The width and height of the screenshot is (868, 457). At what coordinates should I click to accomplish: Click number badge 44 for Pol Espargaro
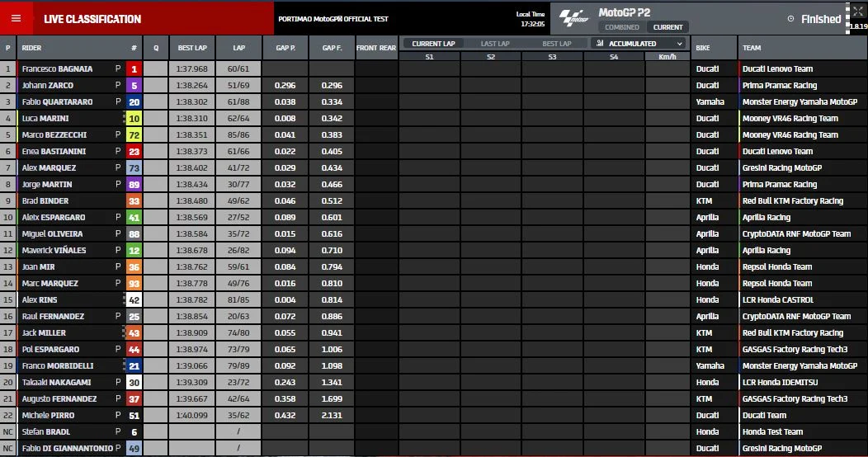pos(134,350)
